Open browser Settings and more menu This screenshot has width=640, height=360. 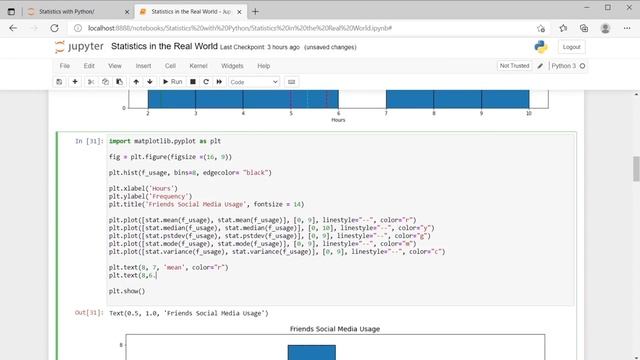point(627,28)
